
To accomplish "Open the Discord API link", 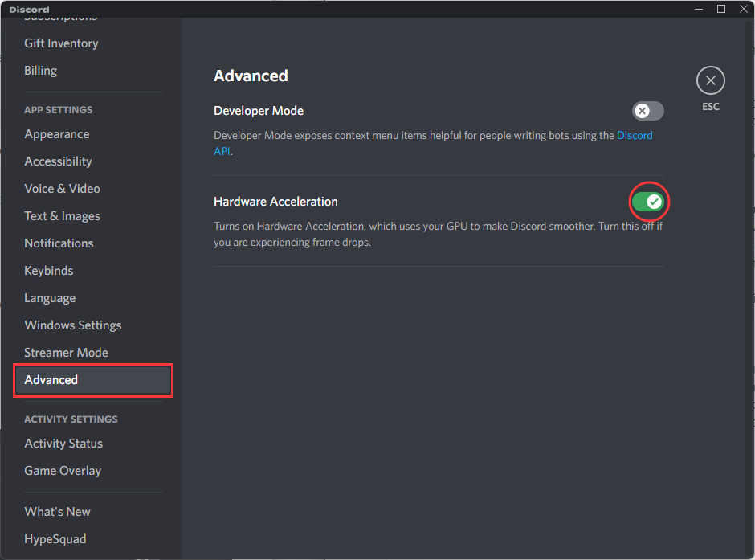I will tap(635, 135).
